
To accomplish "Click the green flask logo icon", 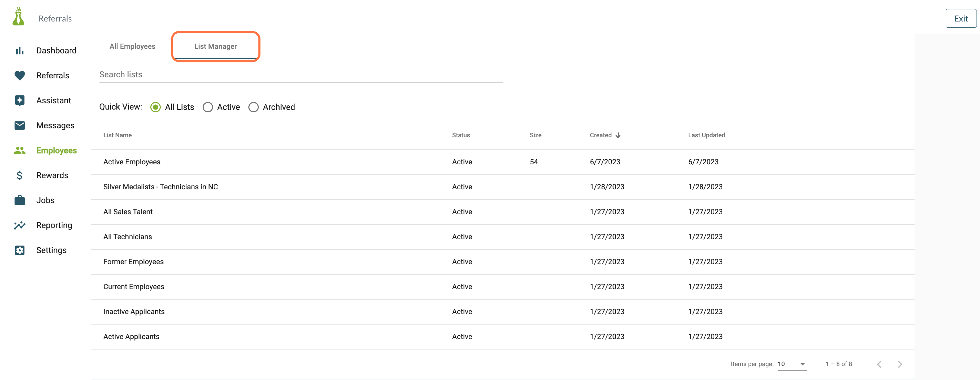I will pyautogui.click(x=18, y=17).
